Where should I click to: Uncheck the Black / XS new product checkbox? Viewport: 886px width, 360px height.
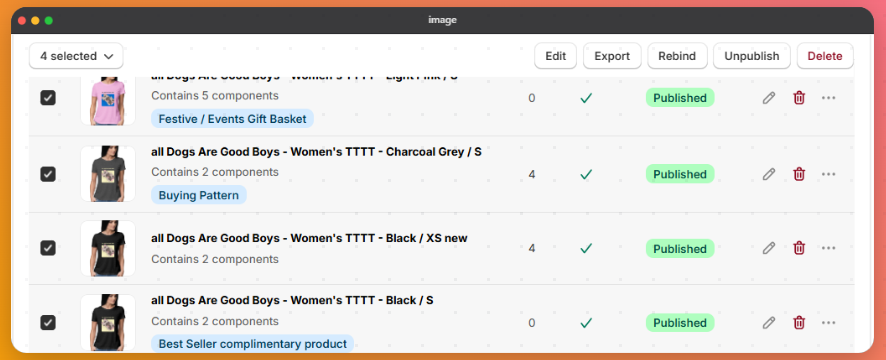tap(48, 248)
